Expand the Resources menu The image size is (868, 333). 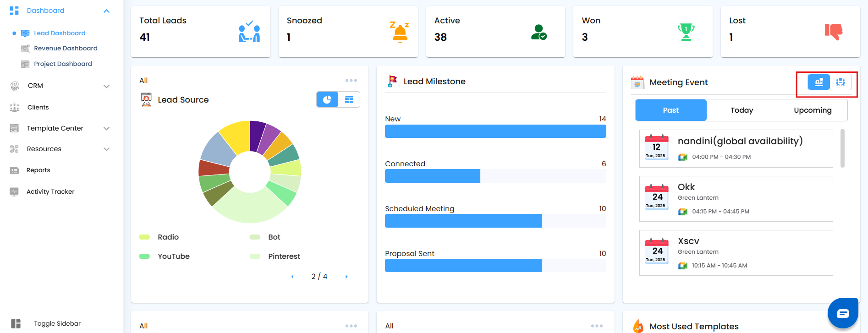click(107, 149)
